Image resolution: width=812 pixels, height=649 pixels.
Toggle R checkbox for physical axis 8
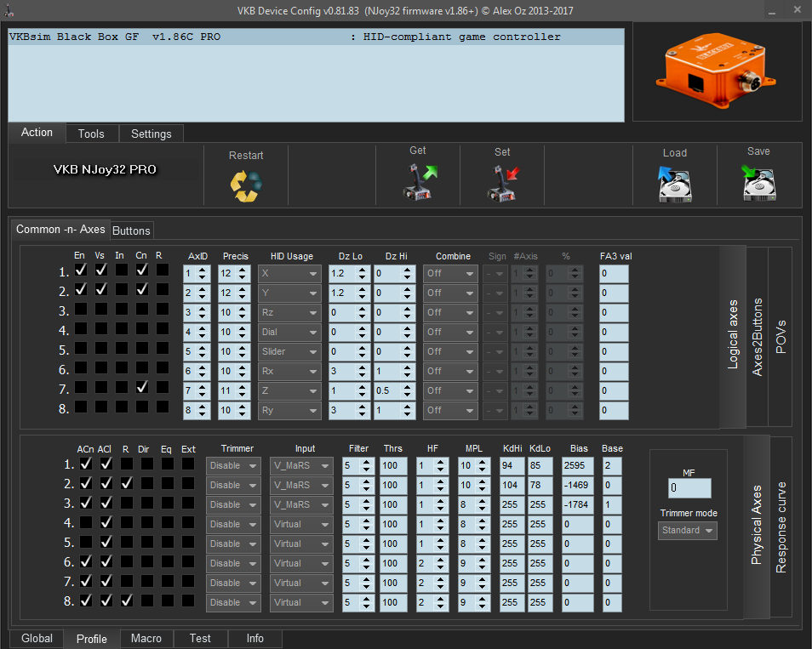tap(126, 601)
